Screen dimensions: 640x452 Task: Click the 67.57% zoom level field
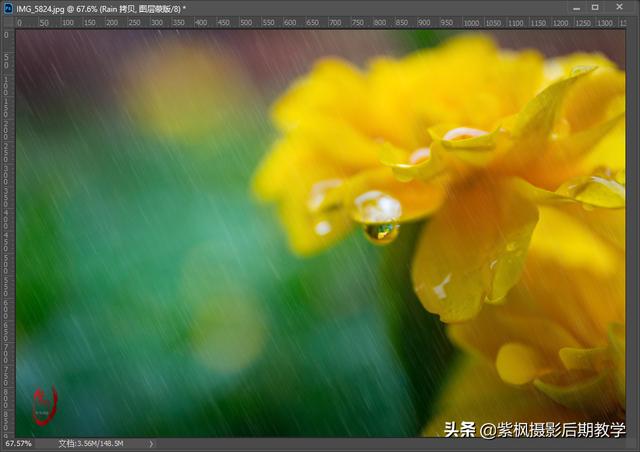(x=18, y=443)
